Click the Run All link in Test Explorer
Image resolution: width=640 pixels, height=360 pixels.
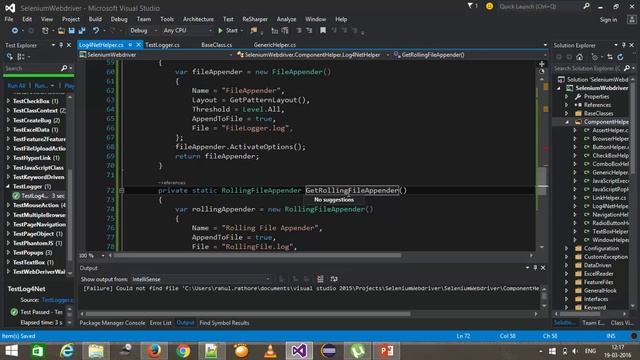[16, 86]
